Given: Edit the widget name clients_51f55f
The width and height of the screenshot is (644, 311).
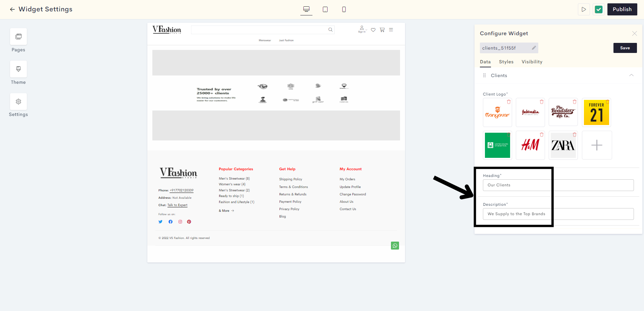Looking at the screenshot, I should pos(534,48).
